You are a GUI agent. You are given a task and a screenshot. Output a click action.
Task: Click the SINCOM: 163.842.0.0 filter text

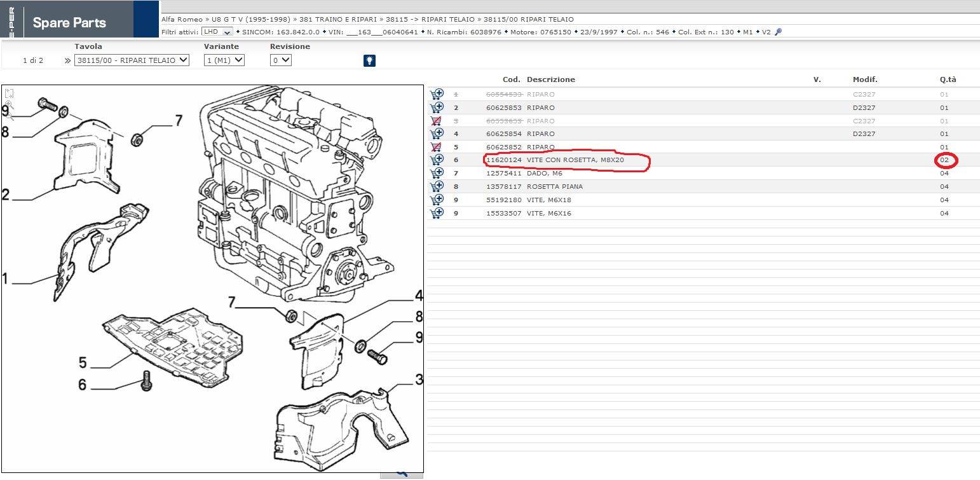pyautogui.click(x=282, y=32)
